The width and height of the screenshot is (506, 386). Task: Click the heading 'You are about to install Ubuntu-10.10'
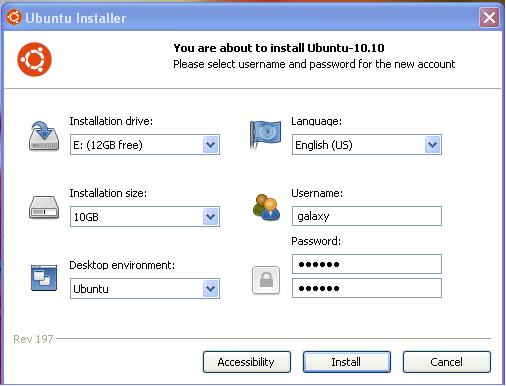click(x=279, y=48)
